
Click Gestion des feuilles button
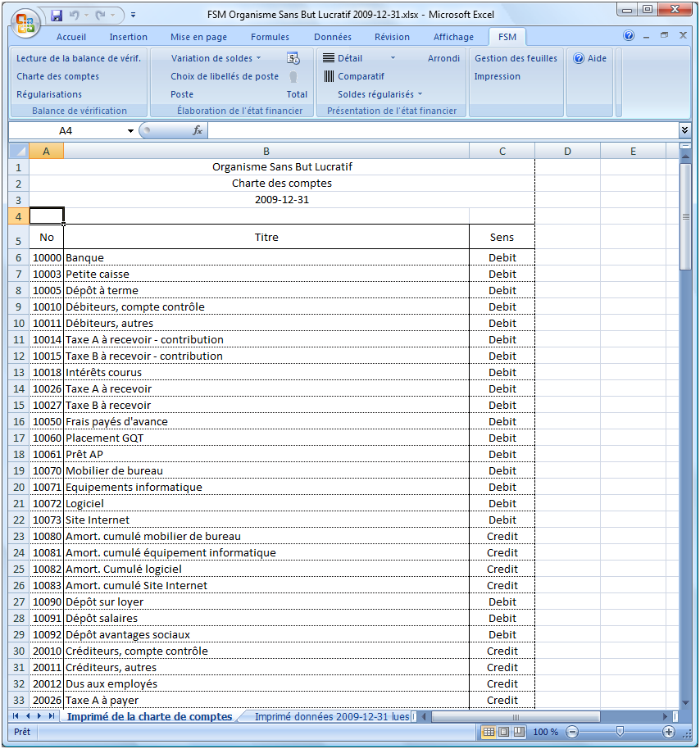coord(516,58)
